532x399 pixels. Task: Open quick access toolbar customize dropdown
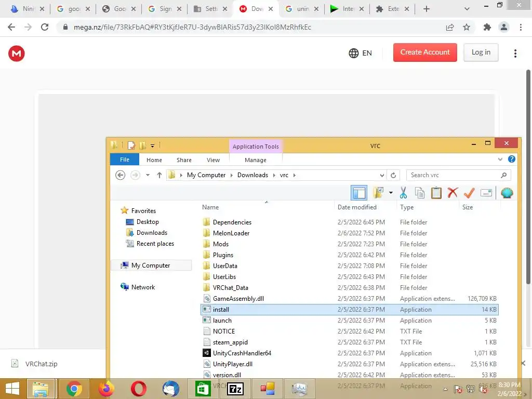pos(152,146)
